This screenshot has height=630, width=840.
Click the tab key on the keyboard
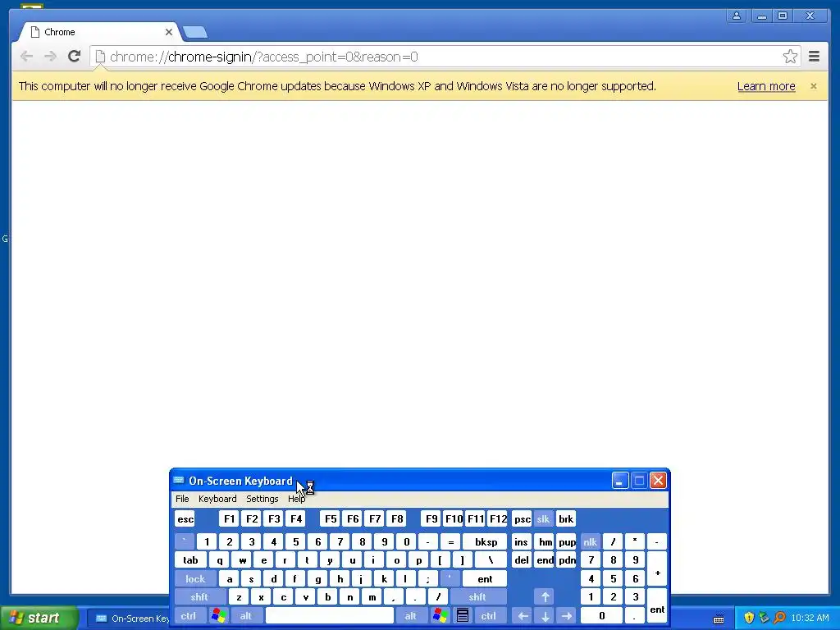[x=190, y=560]
